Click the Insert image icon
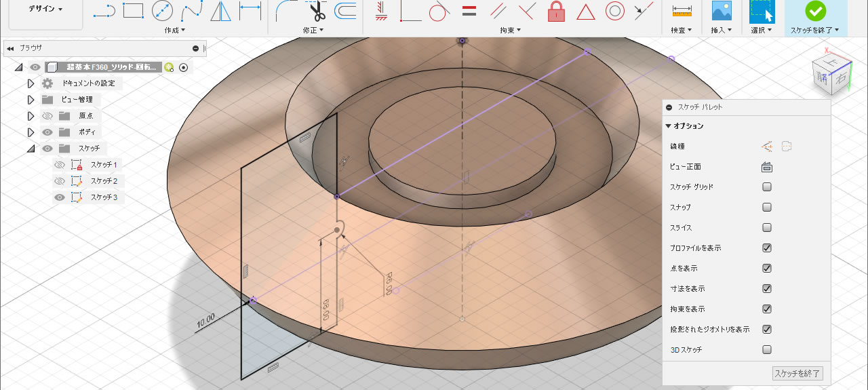The height and width of the screenshot is (390, 868). click(722, 11)
